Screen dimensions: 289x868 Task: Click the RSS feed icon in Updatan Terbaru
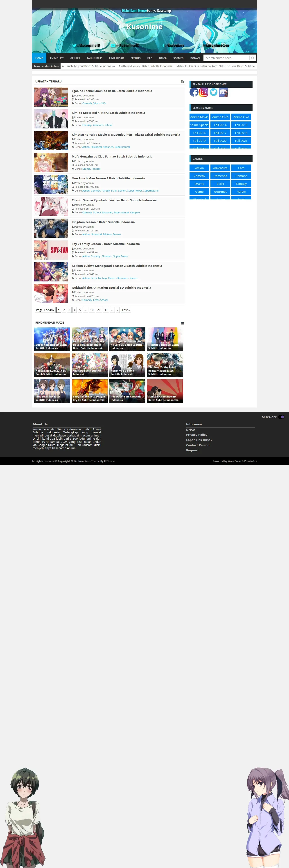(x=183, y=82)
